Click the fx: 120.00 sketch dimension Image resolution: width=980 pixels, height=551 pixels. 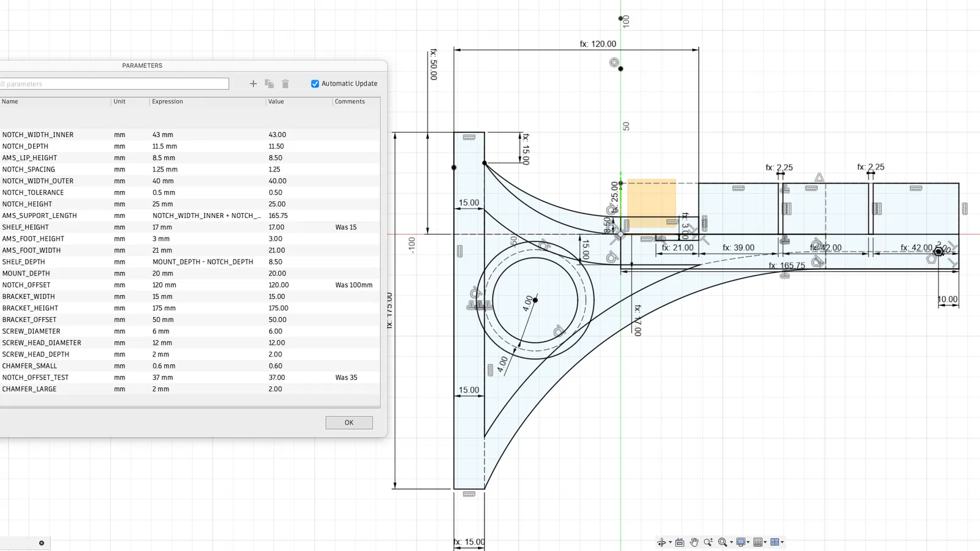(x=598, y=44)
